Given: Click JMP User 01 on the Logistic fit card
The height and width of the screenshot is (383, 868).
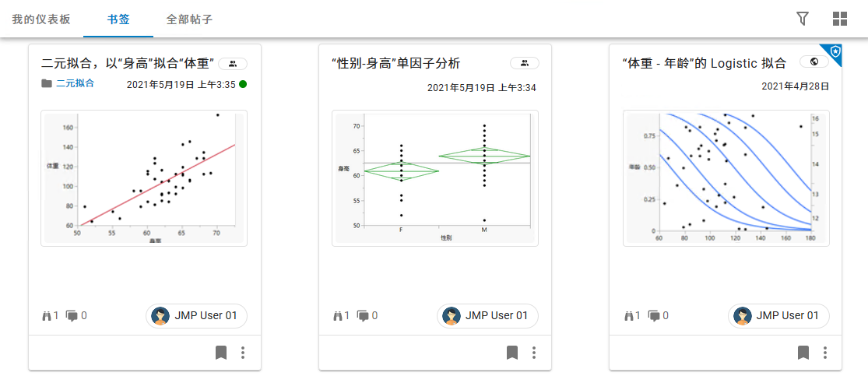Looking at the screenshot, I should click(778, 315).
